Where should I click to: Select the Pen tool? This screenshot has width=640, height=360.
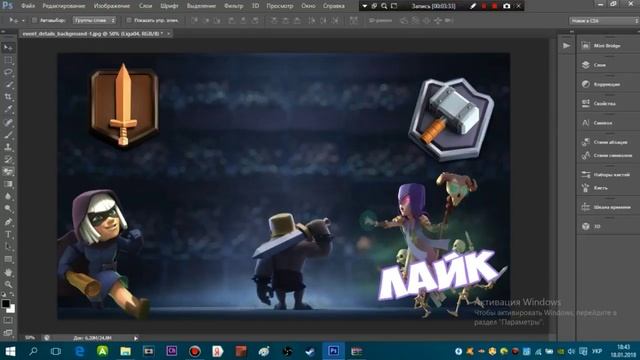[8, 222]
